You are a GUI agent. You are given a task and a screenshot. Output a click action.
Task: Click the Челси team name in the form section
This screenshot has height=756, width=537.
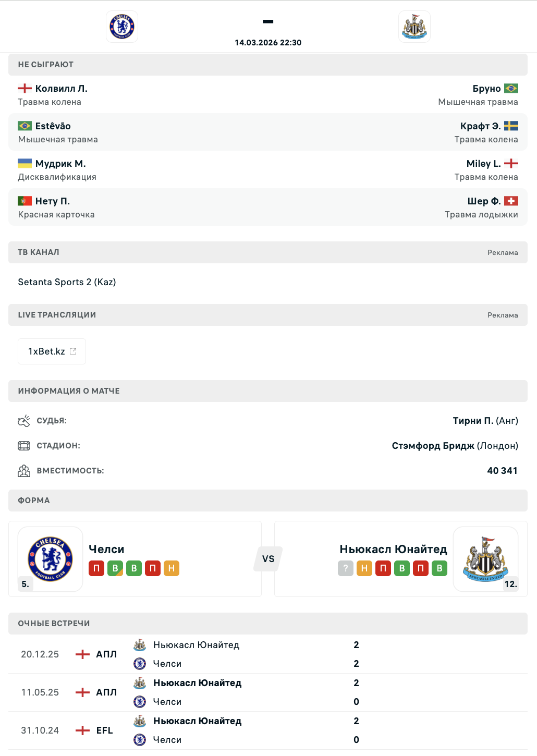tap(106, 549)
